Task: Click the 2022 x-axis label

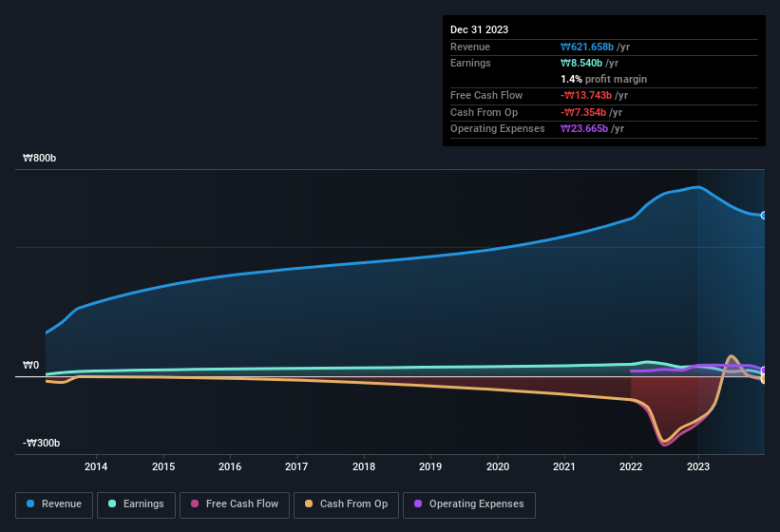Action: coord(631,466)
